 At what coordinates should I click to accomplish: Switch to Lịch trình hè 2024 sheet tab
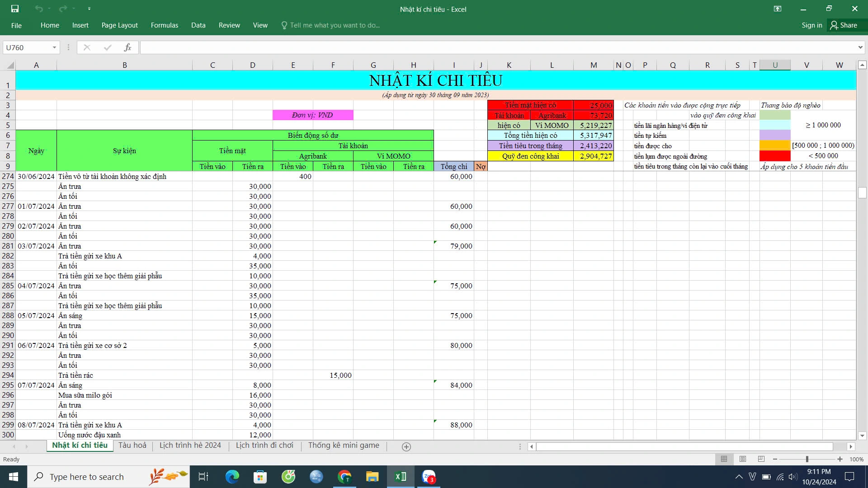[190, 446]
